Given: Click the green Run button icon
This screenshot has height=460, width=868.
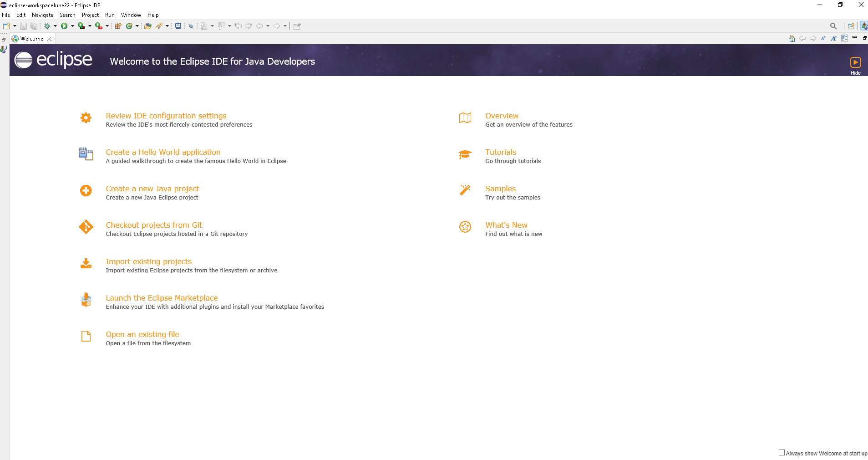Looking at the screenshot, I should pyautogui.click(x=64, y=26).
